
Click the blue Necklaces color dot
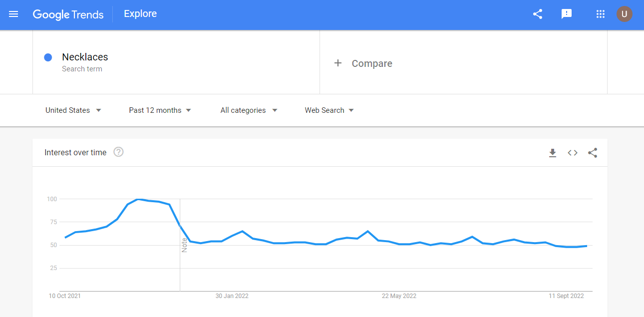click(48, 57)
